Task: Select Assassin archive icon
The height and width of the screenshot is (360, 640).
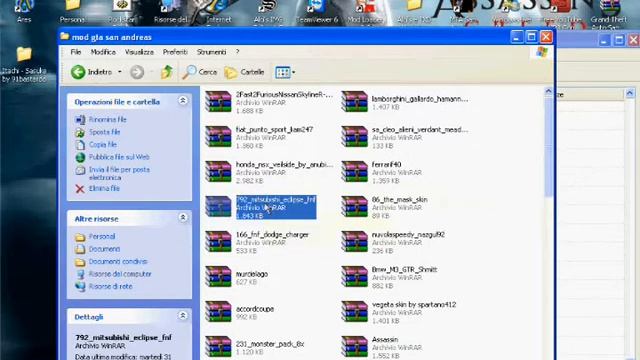Action: (354, 347)
